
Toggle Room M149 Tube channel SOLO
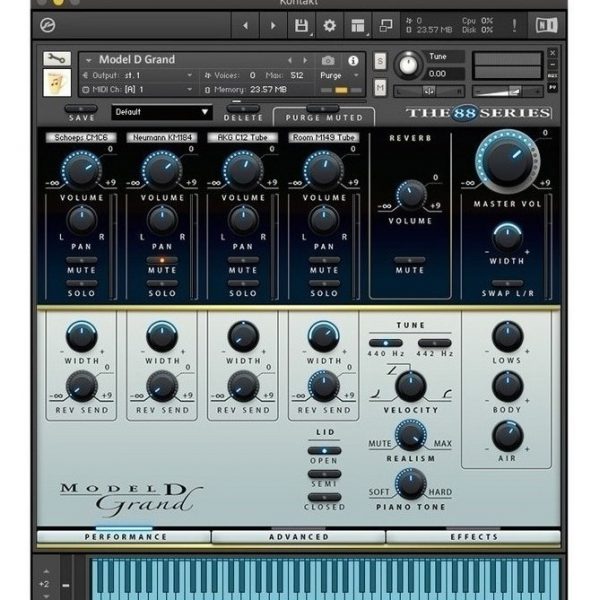click(x=324, y=284)
